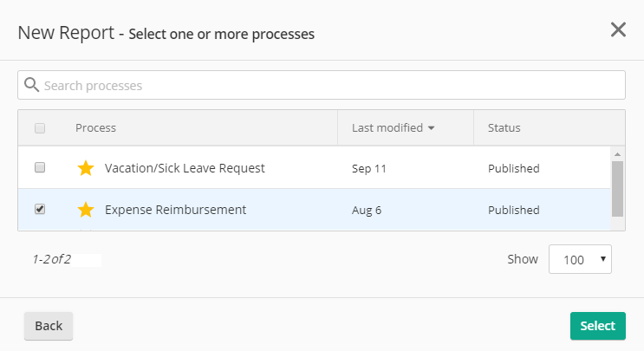Click the process list scrollbar thumb
644x351 pixels.
tap(617, 188)
